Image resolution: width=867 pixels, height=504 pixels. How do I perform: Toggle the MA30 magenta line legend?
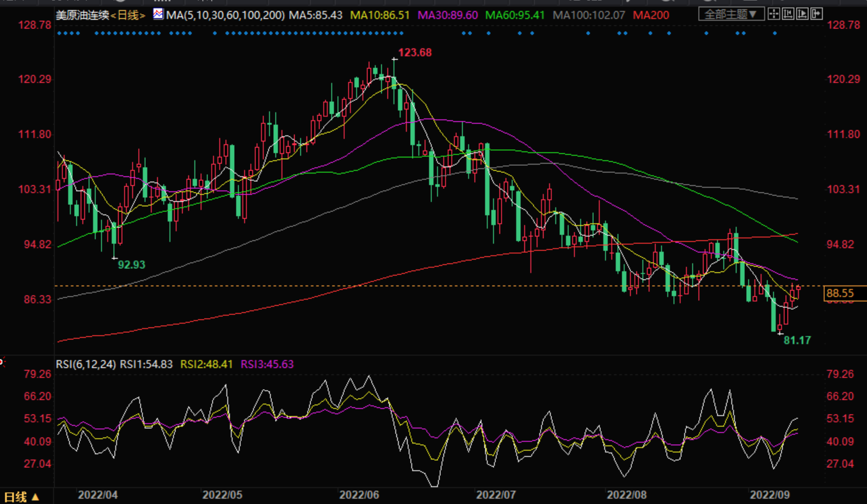point(447,15)
